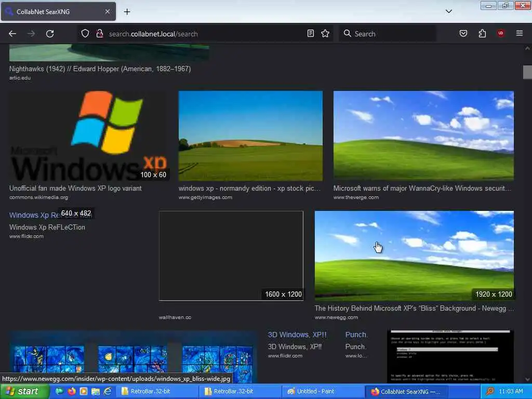Viewport: 532px width, 399px height.
Task: Click CollabNet SearXNG taskbar button
Action: pos(406,392)
